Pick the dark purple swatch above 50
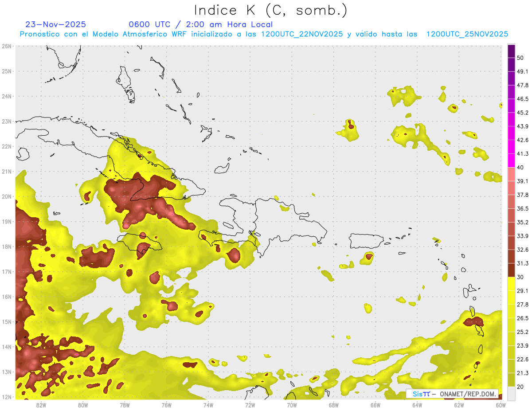532x411 pixels. [511, 51]
